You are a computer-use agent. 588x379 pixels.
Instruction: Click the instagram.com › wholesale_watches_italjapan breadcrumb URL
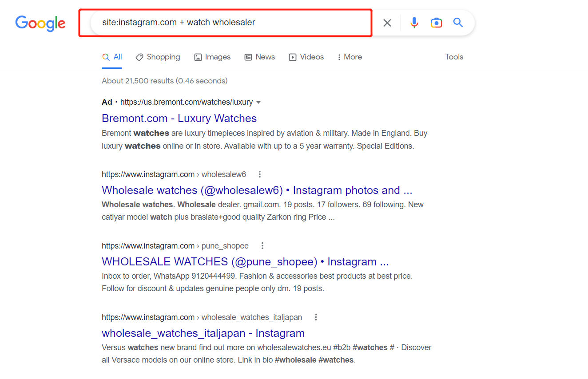click(202, 317)
